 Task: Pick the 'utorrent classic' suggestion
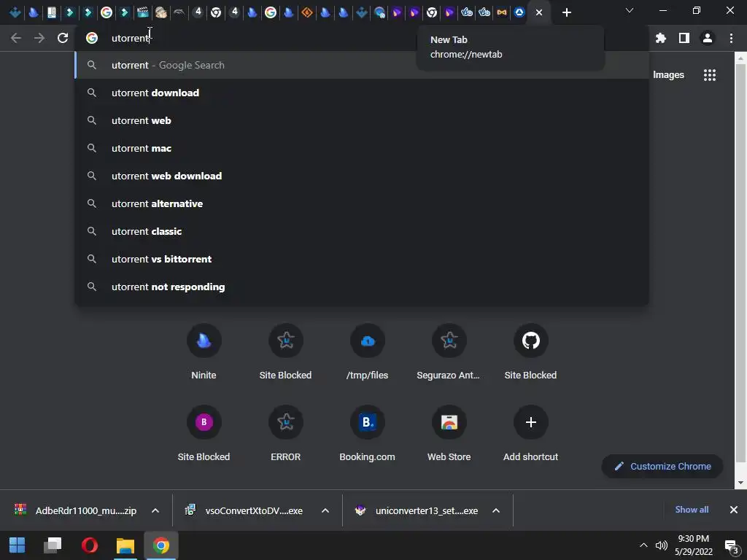point(362,231)
